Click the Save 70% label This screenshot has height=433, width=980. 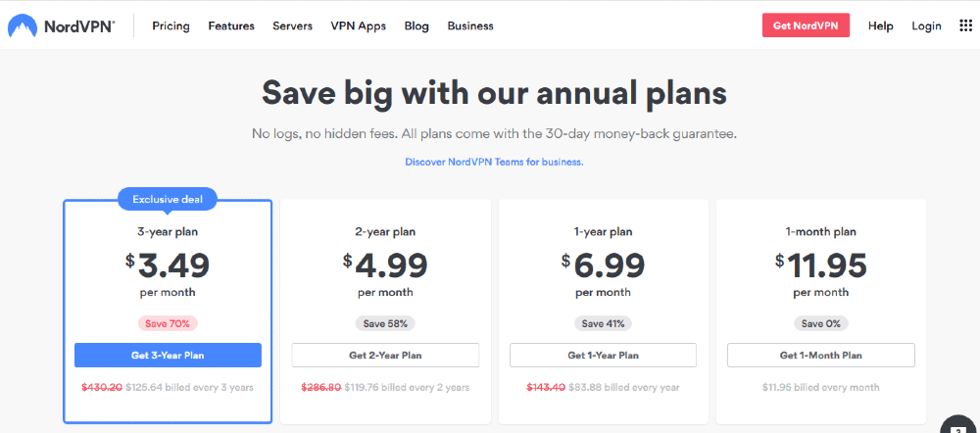tap(168, 323)
